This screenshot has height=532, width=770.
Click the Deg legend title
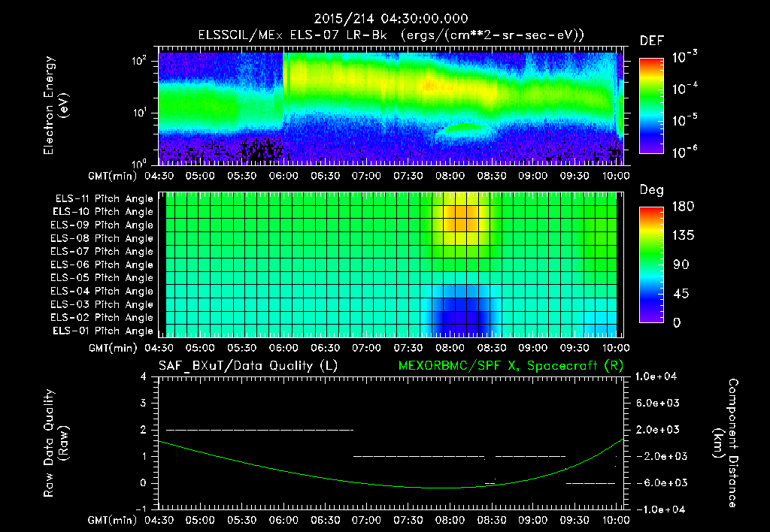(x=652, y=190)
